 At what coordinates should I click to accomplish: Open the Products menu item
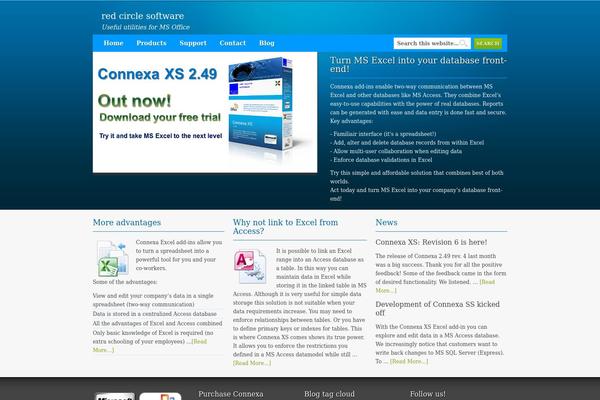click(x=151, y=43)
